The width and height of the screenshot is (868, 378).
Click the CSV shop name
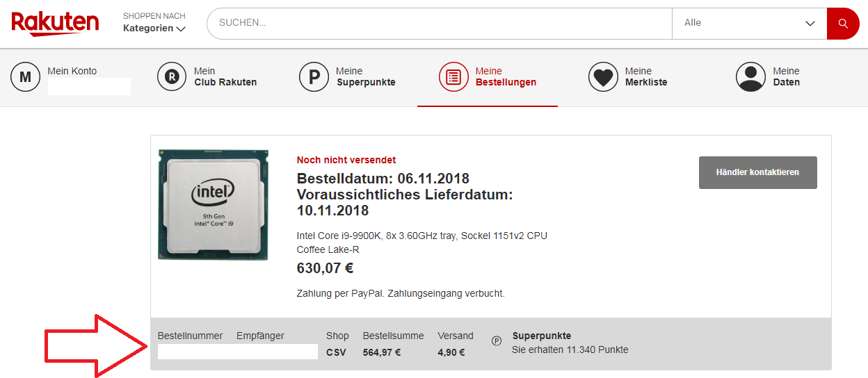(x=336, y=352)
